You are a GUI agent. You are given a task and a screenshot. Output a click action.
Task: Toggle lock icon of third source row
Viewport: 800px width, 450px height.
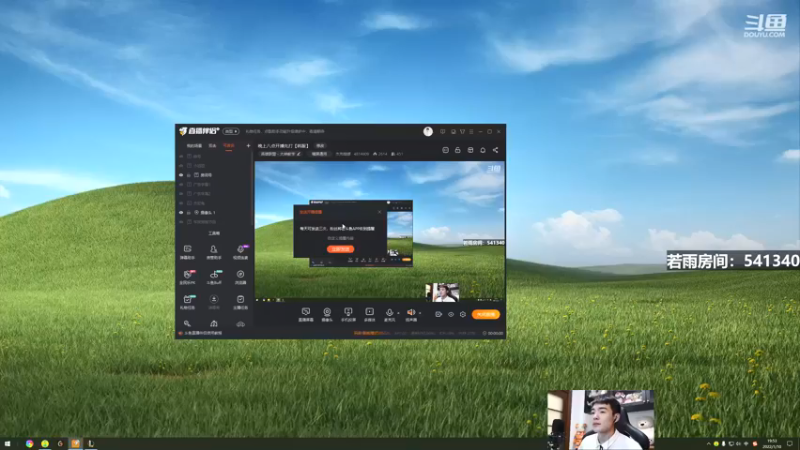tap(189, 175)
